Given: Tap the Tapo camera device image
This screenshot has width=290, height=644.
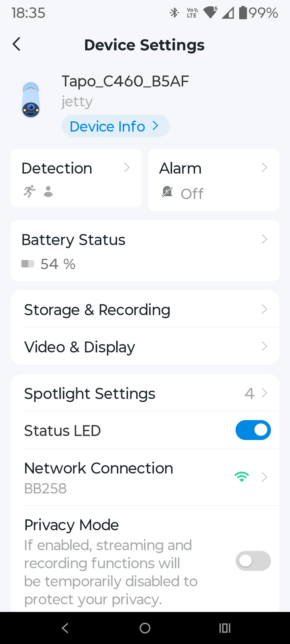Looking at the screenshot, I should [31, 100].
